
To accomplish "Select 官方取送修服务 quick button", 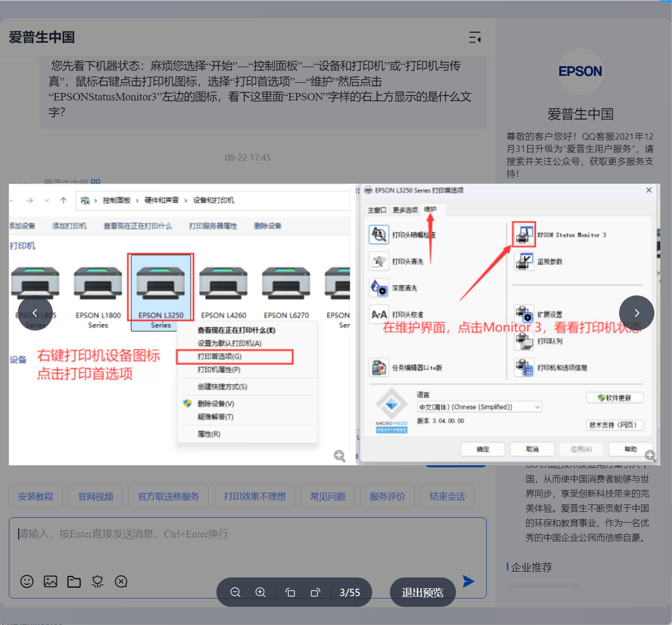I will click(169, 497).
